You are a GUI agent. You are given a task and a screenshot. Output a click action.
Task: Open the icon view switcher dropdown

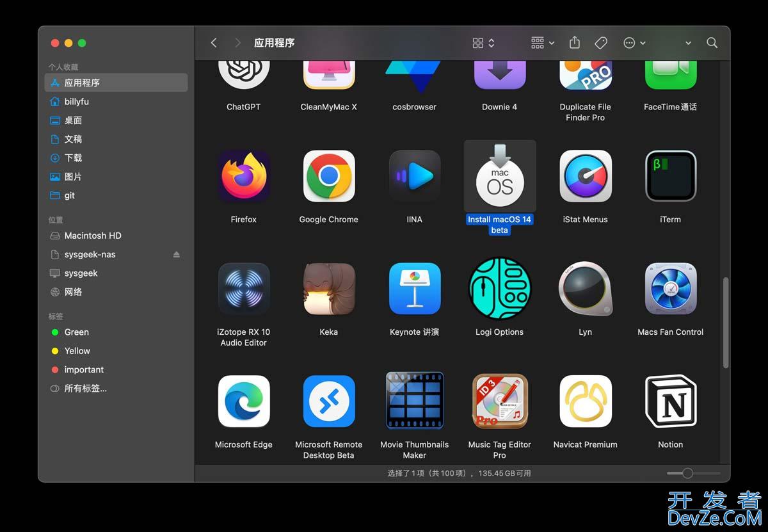click(x=483, y=43)
